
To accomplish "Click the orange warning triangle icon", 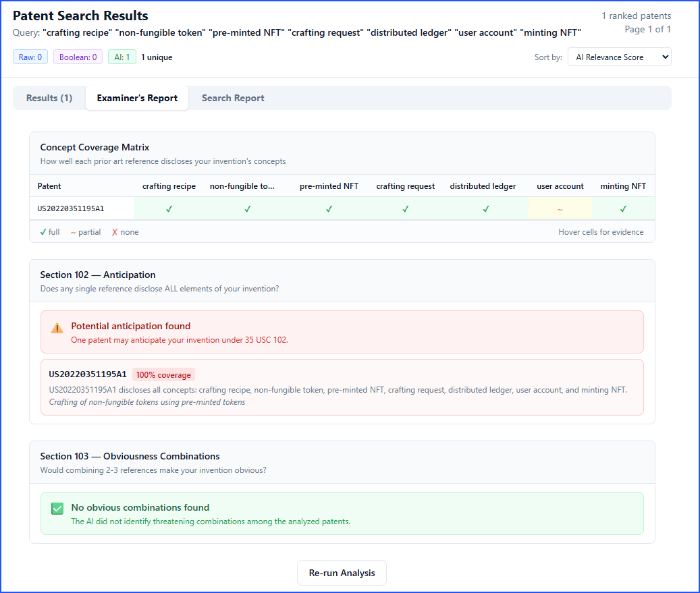I will click(x=57, y=328).
